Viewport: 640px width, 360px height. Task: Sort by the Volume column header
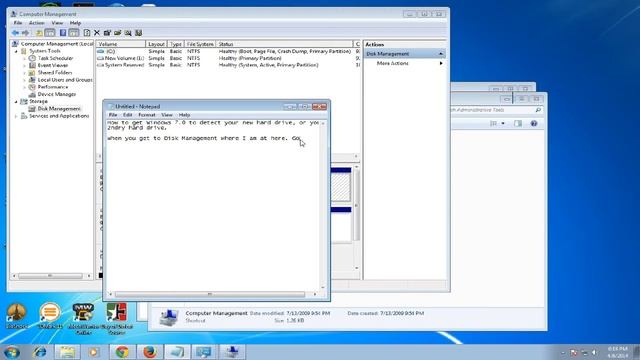tap(120, 44)
